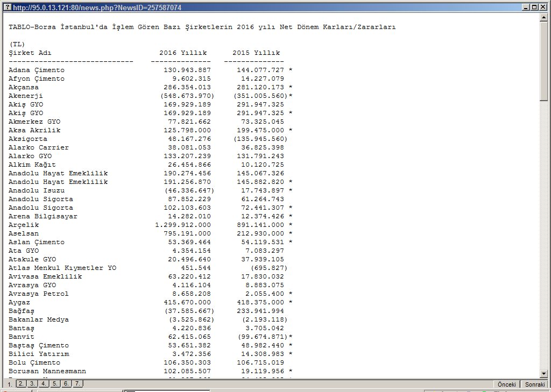551x392 pixels.
Task: Select the "Atakule GYO" company name
Action: (x=32, y=260)
